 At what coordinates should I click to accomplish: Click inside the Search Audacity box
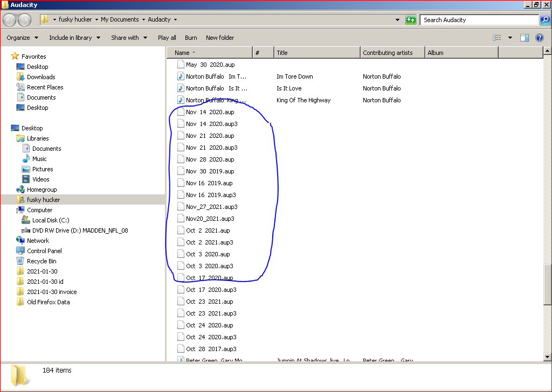pos(474,20)
